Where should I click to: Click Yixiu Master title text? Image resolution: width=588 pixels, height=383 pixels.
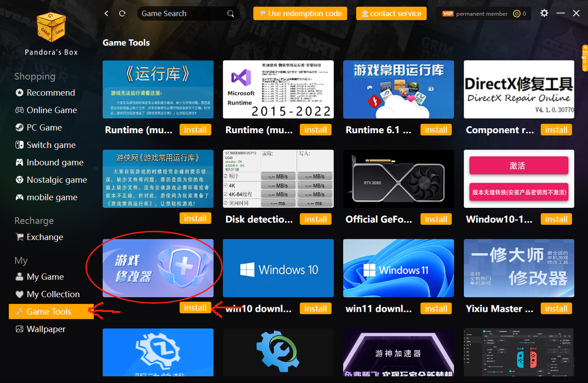click(x=499, y=309)
